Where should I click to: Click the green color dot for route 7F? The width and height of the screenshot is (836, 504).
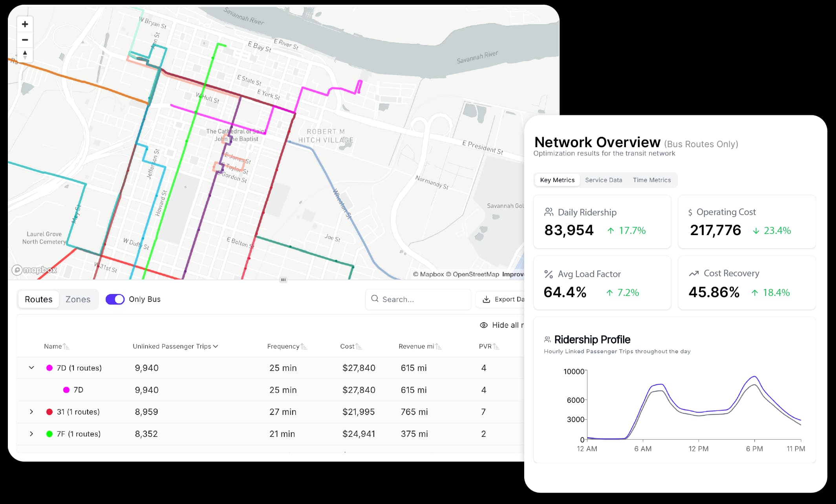pyautogui.click(x=49, y=434)
